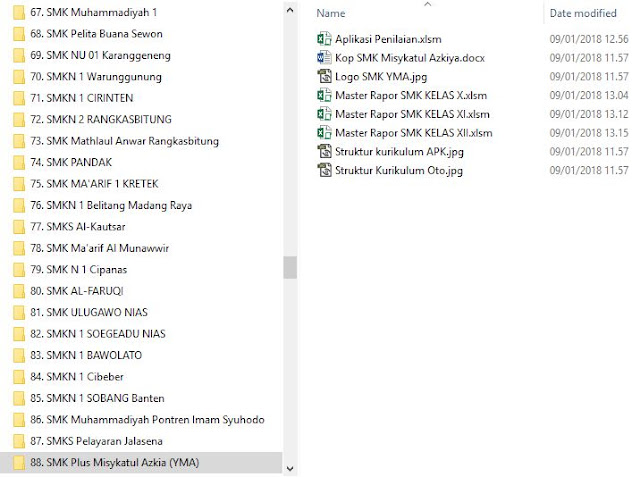Select file name Logo SMK YMA.jpg

pyautogui.click(x=381, y=77)
